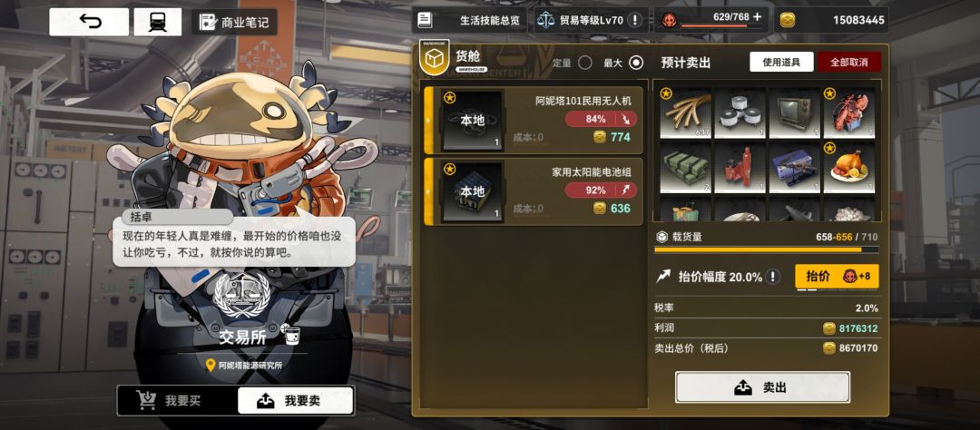
Task: Add fatigue with the plus icon
Action: [757, 17]
